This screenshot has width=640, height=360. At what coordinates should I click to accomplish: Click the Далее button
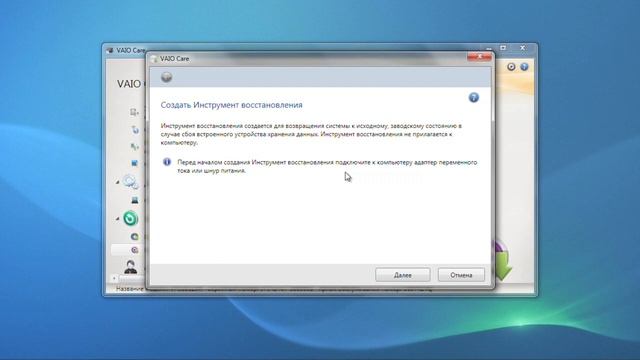(x=402, y=275)
